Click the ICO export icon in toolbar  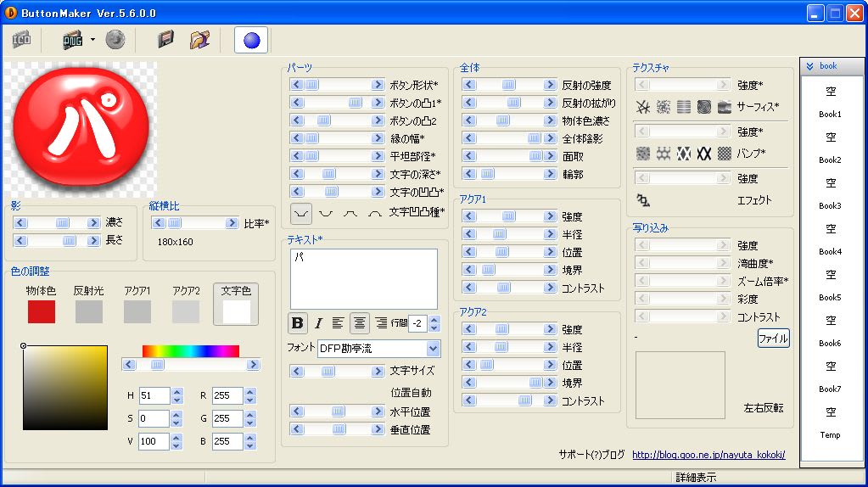pyautogui.click(x=21, y=40)
